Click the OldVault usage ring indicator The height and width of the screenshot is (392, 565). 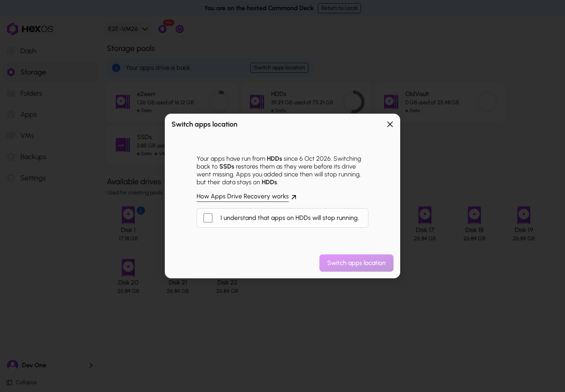click(x=487, y=102)
